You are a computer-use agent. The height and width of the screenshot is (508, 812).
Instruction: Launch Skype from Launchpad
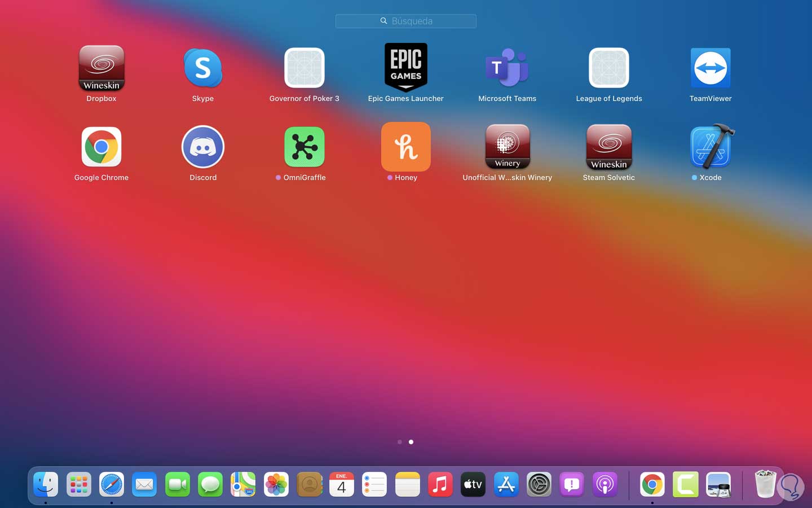[203, 68]
